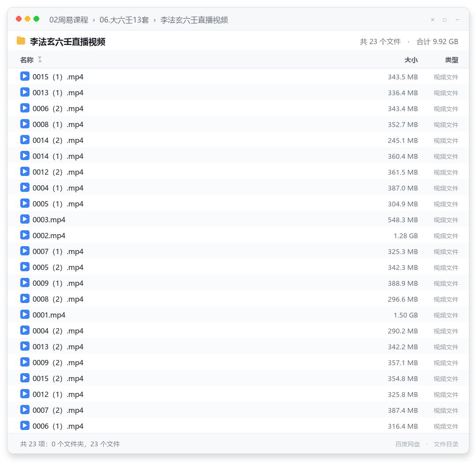Click size value 1.50 GB
Screen dimensions: 476x464
405,315
